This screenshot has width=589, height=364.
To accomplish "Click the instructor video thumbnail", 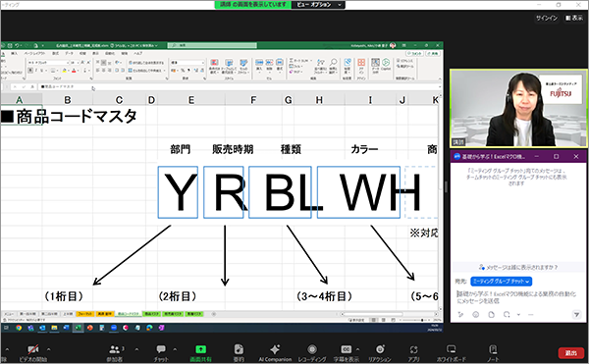I will click(518, 108).
